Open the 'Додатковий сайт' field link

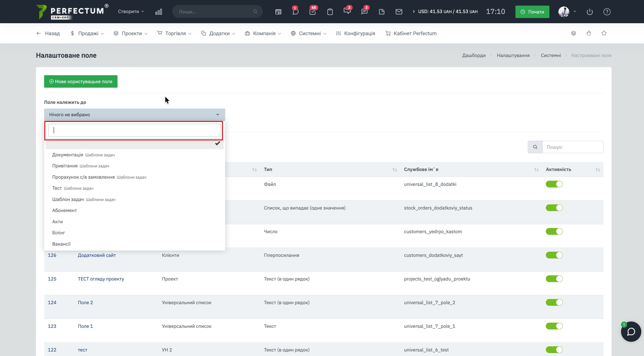pos(97,255)
